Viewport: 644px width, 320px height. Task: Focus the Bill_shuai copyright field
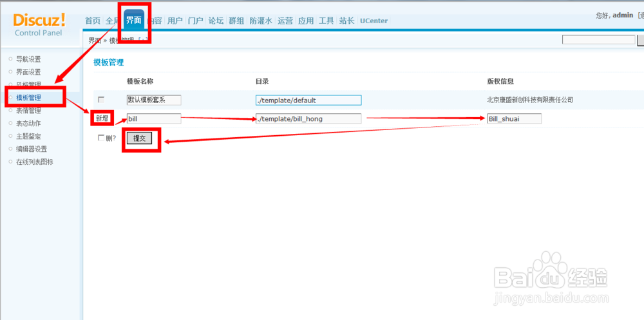[x=514, y=118]
